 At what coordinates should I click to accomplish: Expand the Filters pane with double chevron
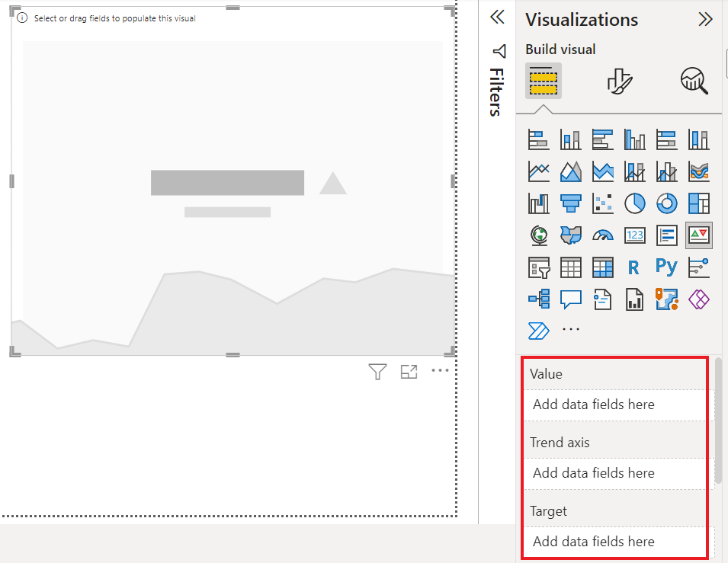tap(497, 18)
